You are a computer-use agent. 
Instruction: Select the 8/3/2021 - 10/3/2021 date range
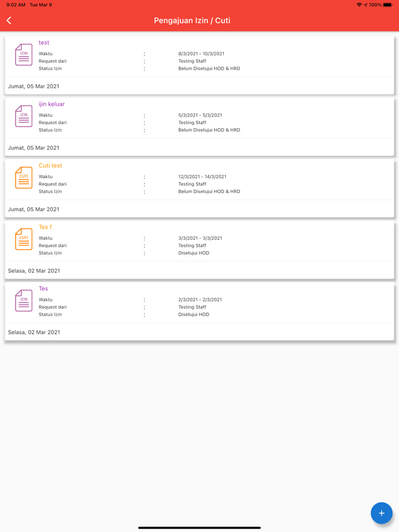point(201,54)
